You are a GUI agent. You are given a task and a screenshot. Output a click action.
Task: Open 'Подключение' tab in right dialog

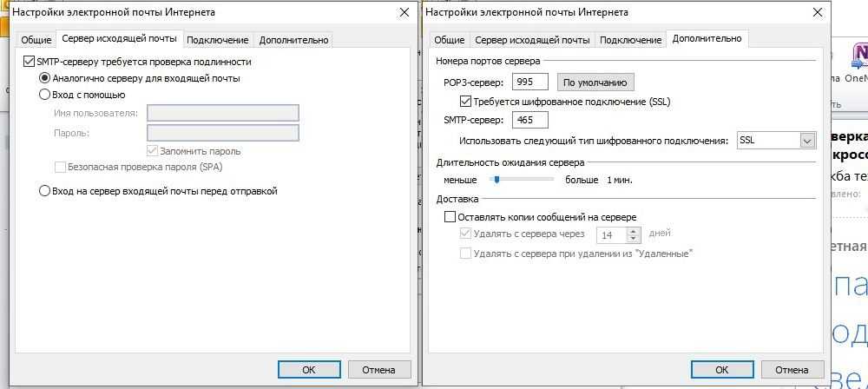(x=630, y=40)
